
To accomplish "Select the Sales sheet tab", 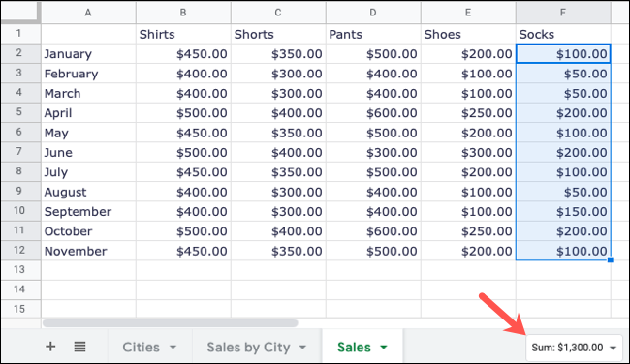I will point(354,348).
